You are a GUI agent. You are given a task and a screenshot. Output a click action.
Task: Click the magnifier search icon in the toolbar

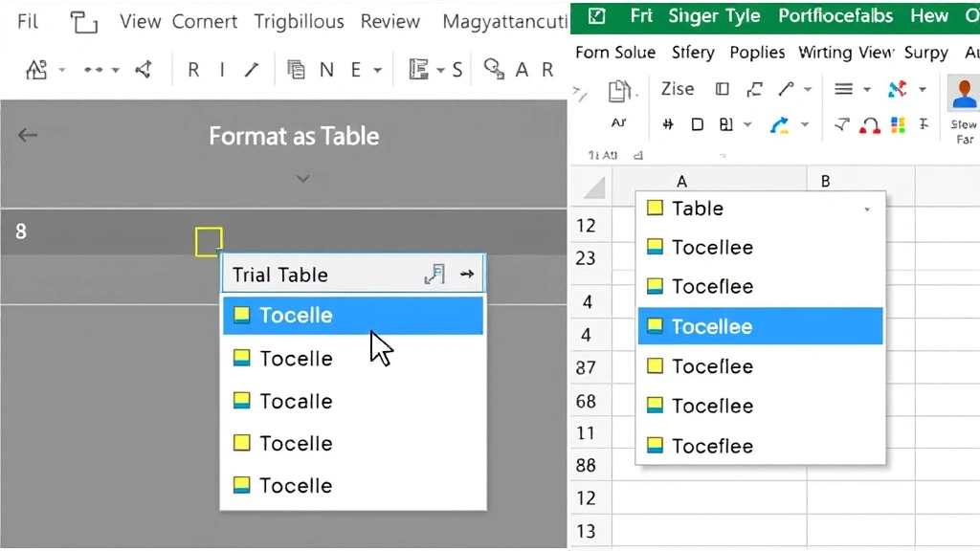click(x=491, y=69)
